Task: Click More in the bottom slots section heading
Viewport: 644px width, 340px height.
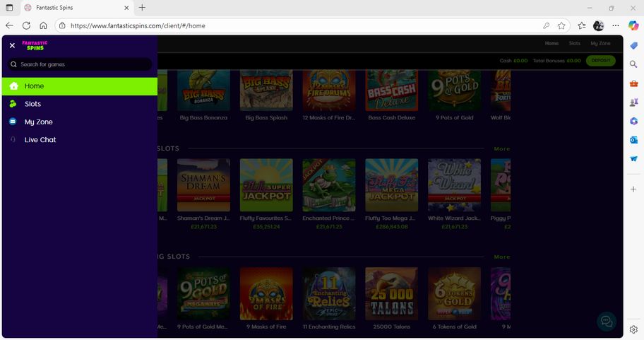Action: [502, 257]
